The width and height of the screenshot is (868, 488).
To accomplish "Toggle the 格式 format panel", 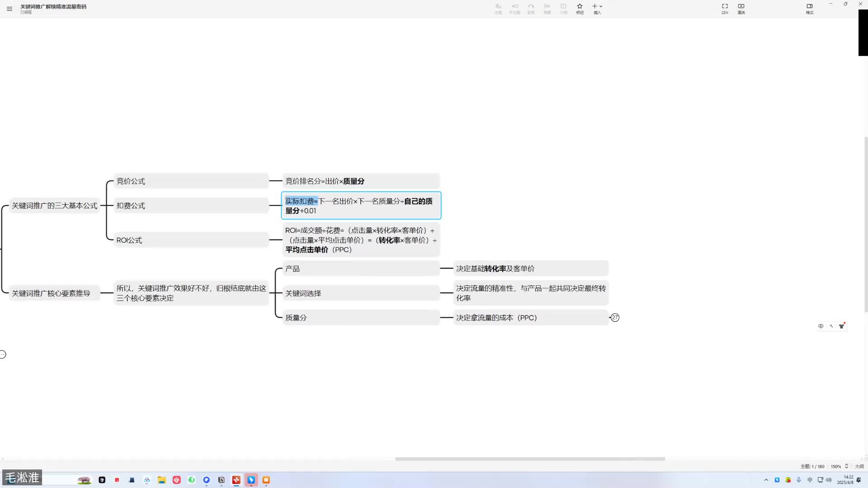I will (x=809, y=8).
